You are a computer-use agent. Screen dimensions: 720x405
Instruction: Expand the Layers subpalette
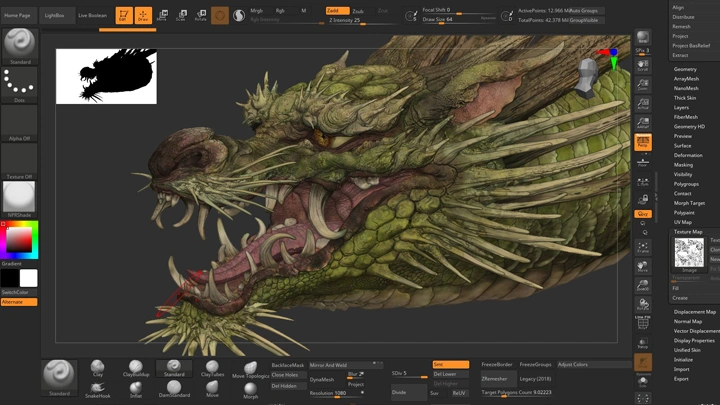point(681,107)
